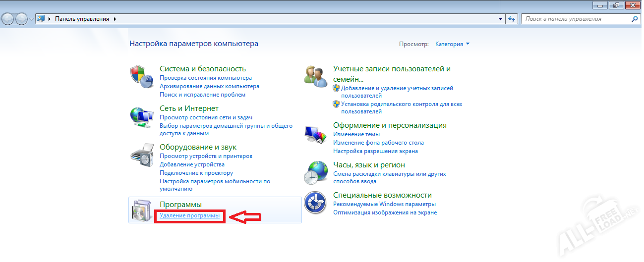
Task: Open Проверка состояния компьютера link
Action: [206, 78]
